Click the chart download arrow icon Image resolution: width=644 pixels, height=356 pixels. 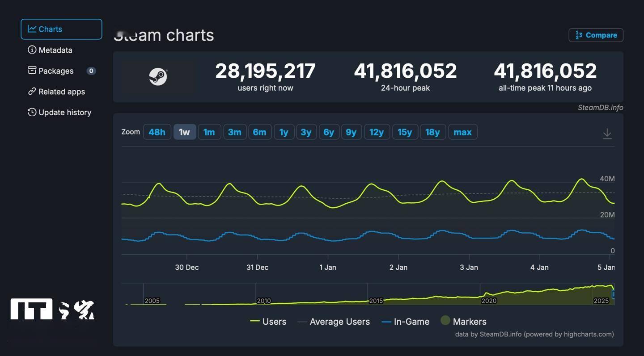[x=607, y=134]
